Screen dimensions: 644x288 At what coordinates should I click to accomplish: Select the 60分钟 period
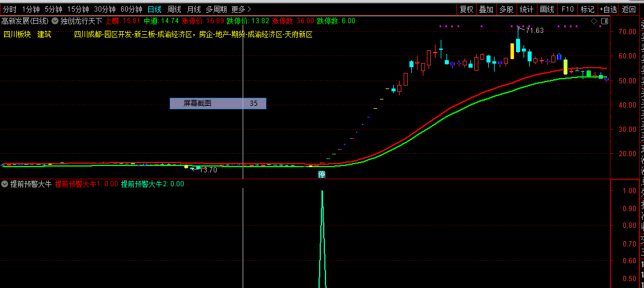pos(131,9)
